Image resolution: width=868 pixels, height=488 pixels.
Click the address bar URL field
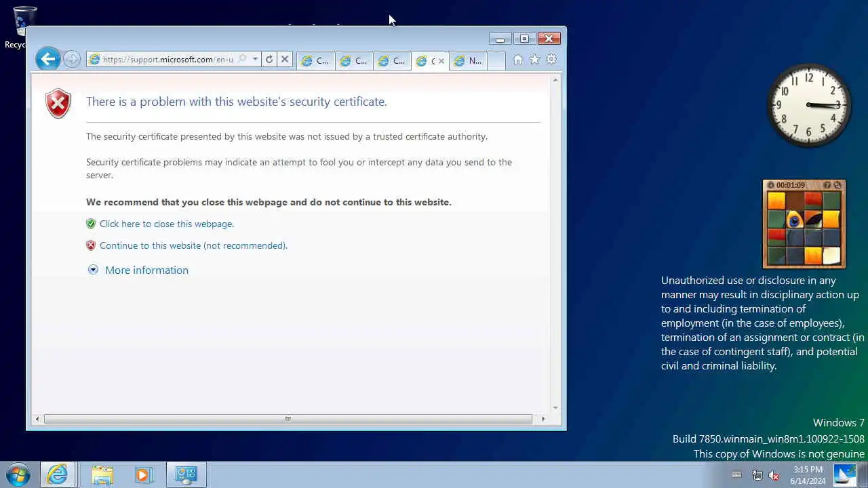[x=167, y=60]
